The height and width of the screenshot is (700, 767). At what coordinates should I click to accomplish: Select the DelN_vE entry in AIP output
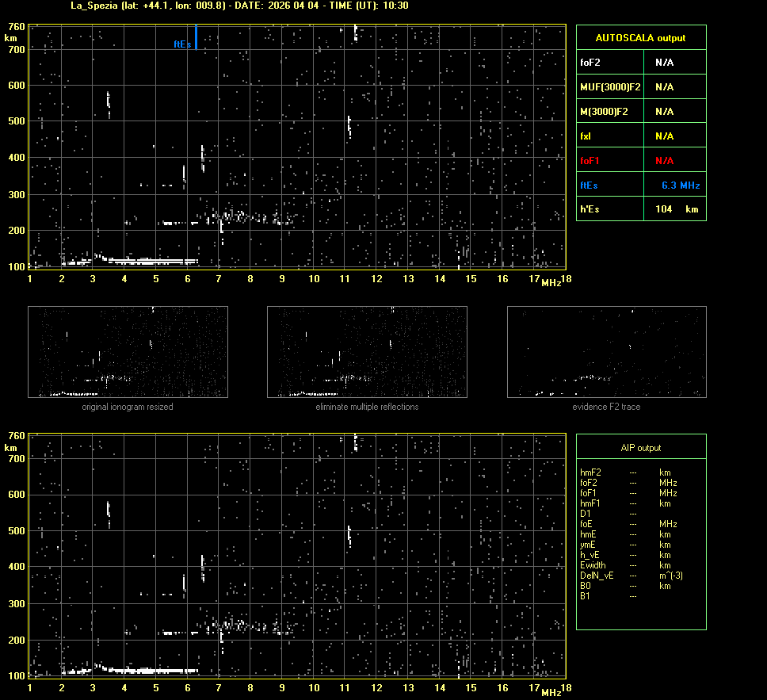coord(595,576)
